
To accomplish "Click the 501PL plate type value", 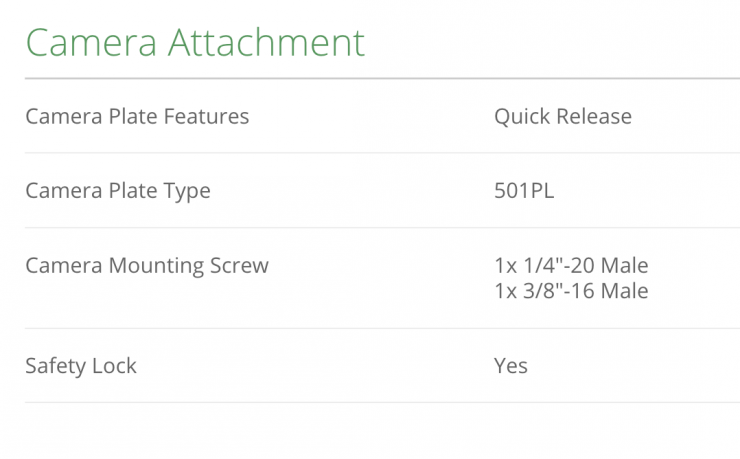I will (x=523, y=191).
